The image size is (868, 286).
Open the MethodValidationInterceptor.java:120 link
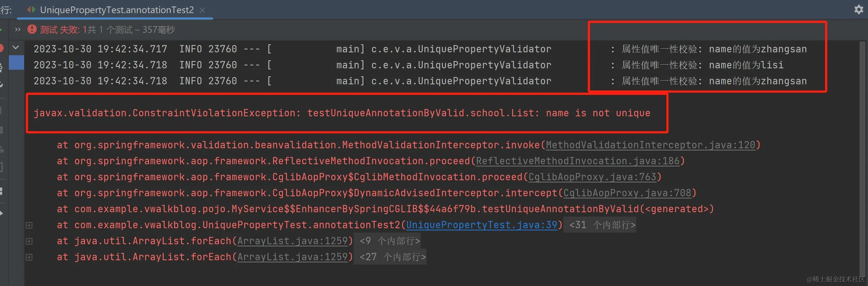[650, 145]
